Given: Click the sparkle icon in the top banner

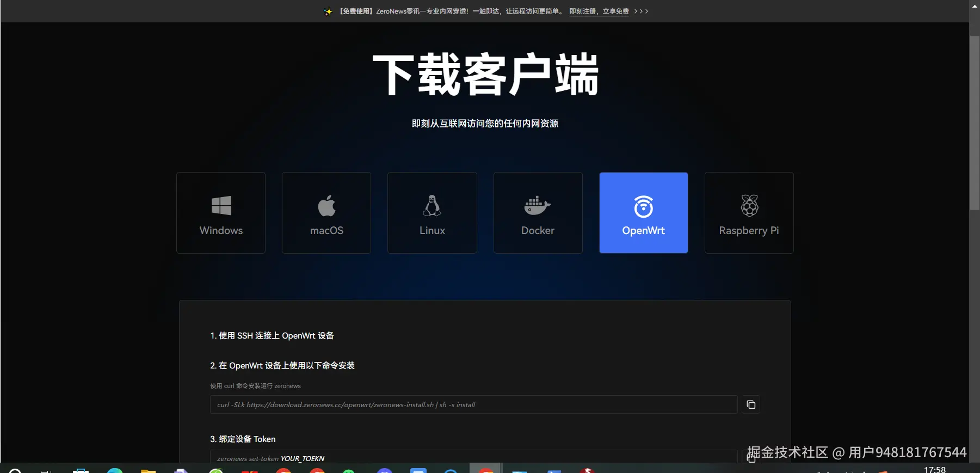Looking at the screenshot, I should pyautogui.click(x=328, y=11).
